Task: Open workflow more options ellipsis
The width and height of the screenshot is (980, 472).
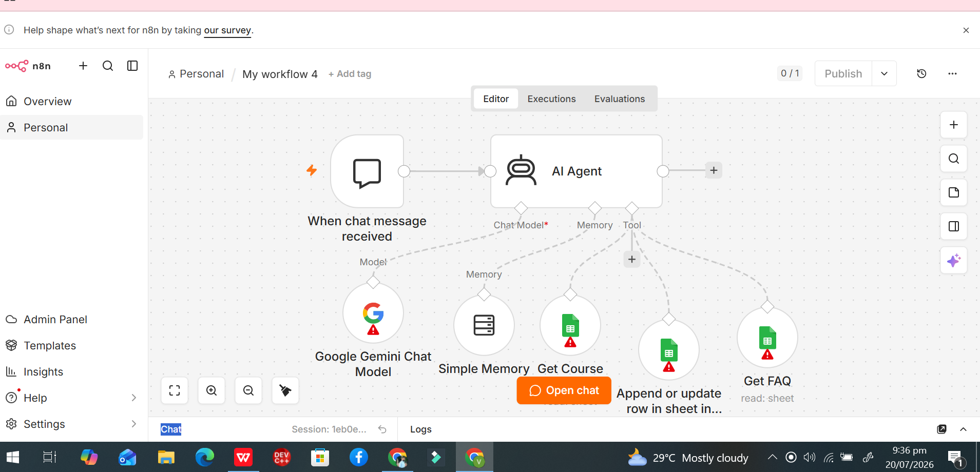Action: pos(952,73)
